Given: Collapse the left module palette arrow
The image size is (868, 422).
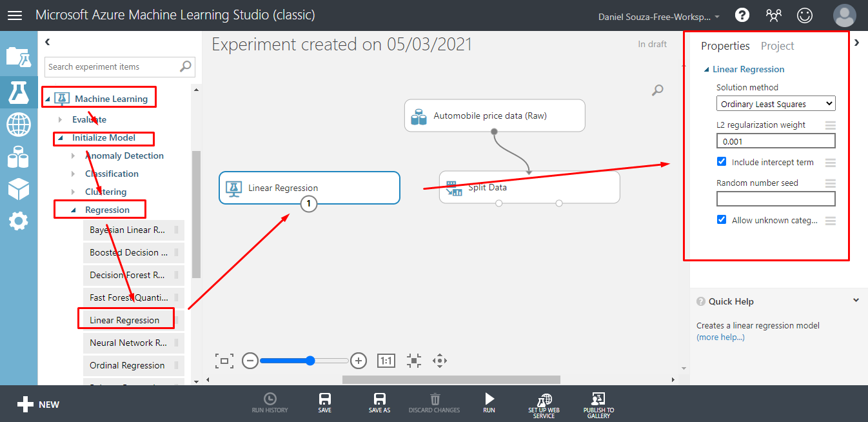Looking at the screenshot, I should [x=47, y=42].
